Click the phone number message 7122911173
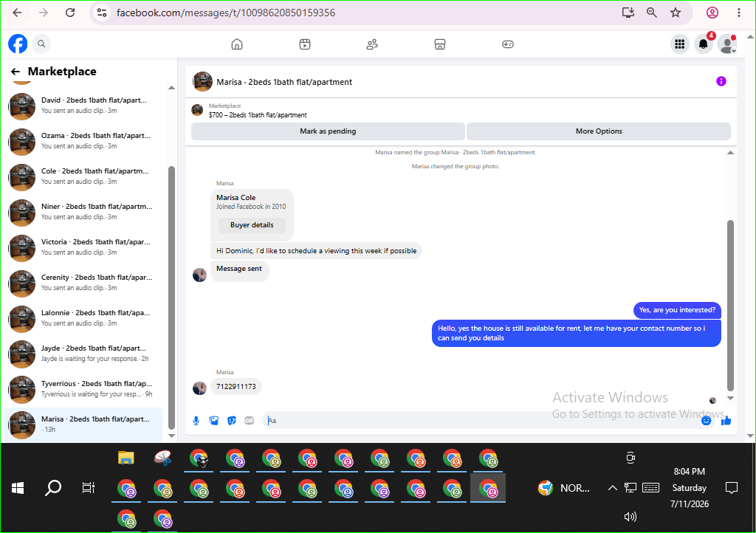The height and width of the screenshot is (533, 756). (236, 387)
